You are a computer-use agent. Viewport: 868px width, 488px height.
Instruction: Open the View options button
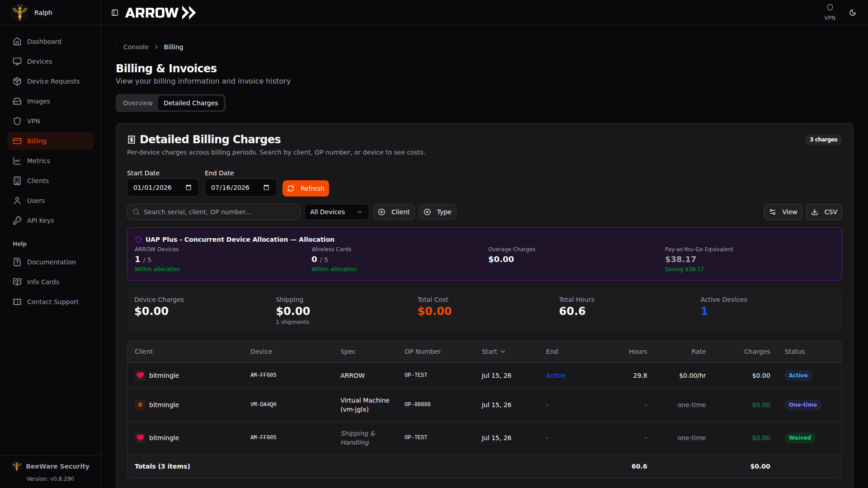[x=783, y=212]
